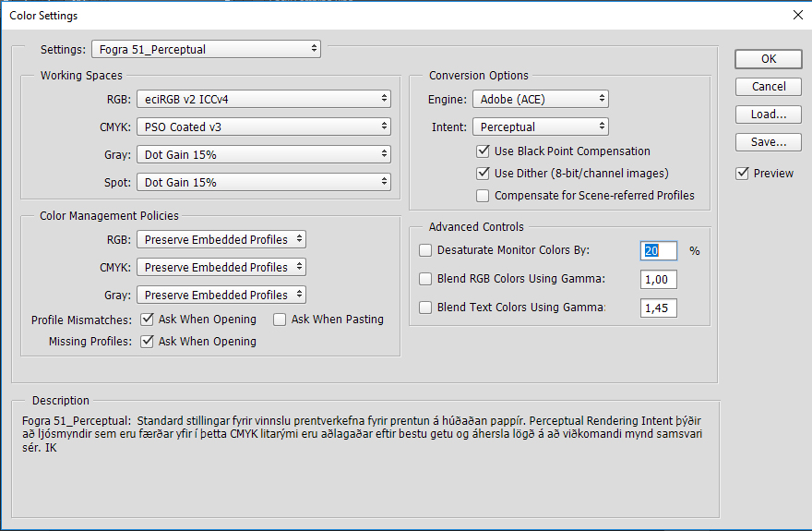Change the rendering Intent dropdown
Image resolution: width=812 pixels, height=531 pixels.
tap(541, 127)
